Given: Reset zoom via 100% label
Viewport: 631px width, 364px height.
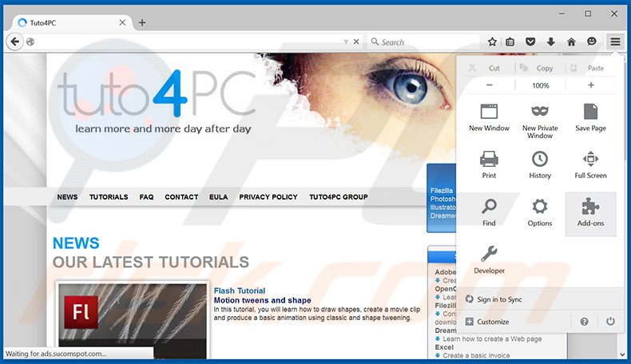Looking at the screenshot, I should coord(541,85).
